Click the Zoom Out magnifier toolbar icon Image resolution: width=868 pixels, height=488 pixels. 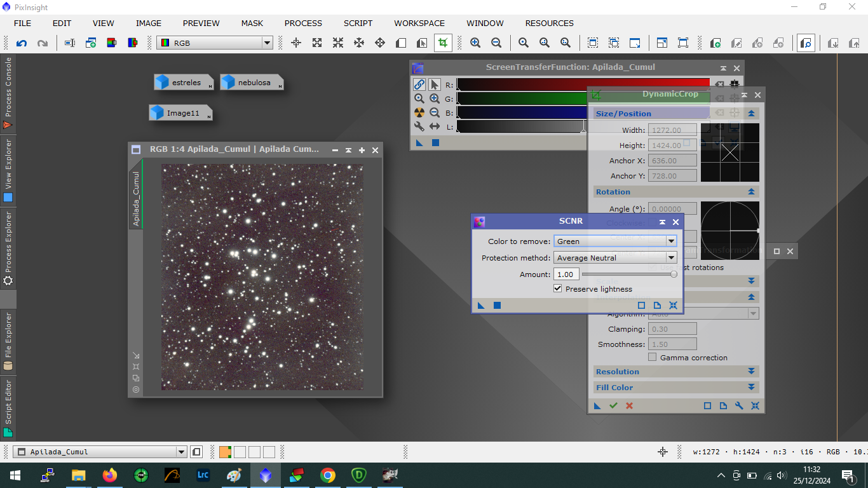tap(496, 43)
